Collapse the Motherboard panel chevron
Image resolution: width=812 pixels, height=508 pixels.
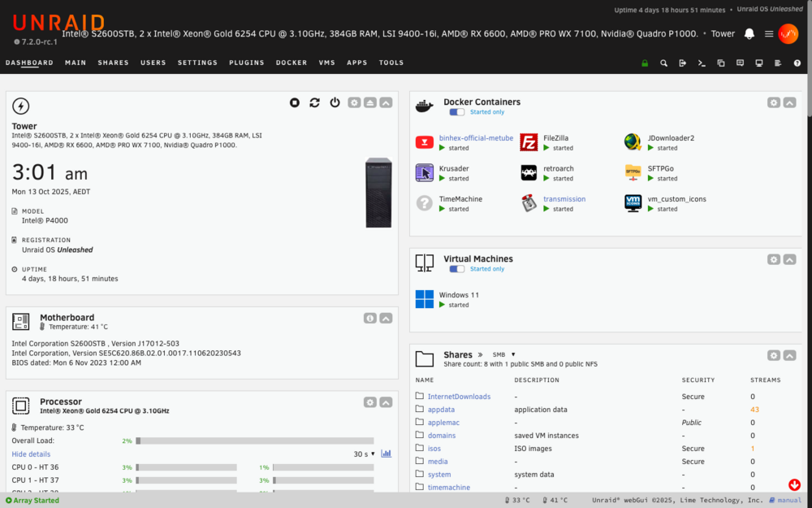pyautogui.click(x=386, y=319)
